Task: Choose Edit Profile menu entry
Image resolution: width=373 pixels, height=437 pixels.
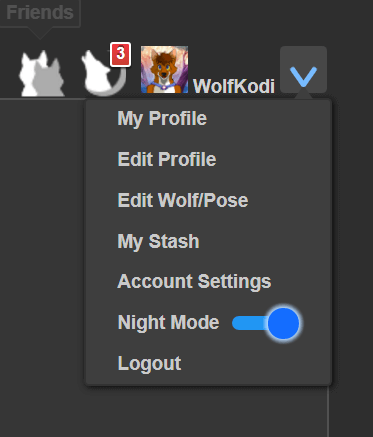Action: tap(167, 159)
